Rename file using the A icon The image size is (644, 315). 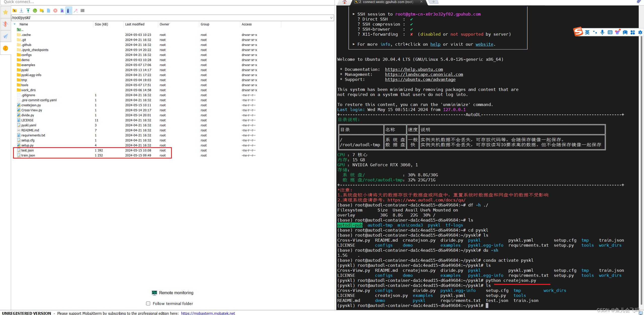[x=62, y=11]
